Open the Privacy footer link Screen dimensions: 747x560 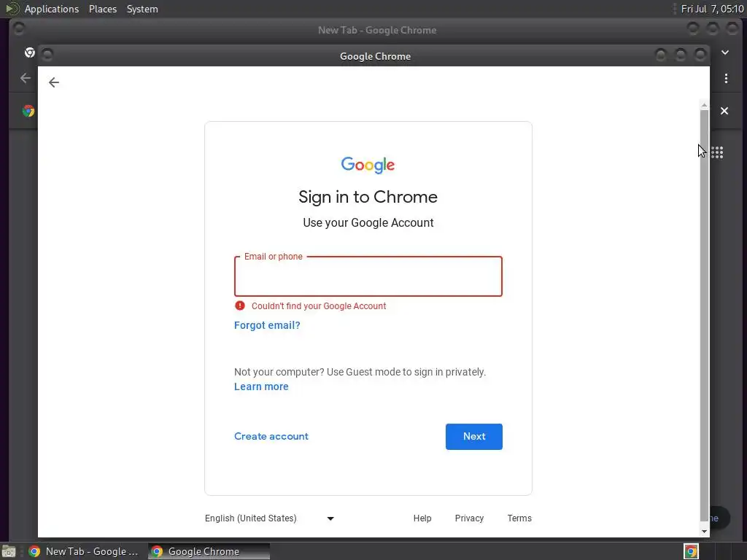click(x=469, y=518)
